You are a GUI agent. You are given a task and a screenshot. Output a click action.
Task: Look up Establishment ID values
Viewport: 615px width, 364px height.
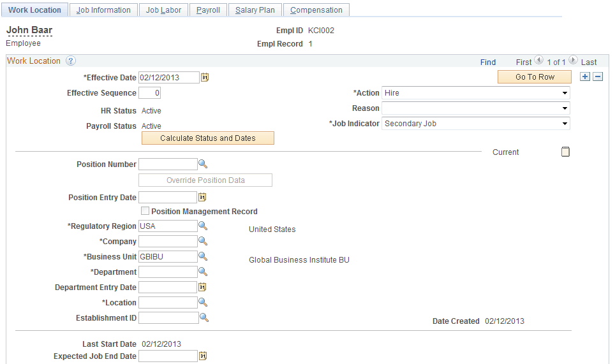tap(204, 317)
